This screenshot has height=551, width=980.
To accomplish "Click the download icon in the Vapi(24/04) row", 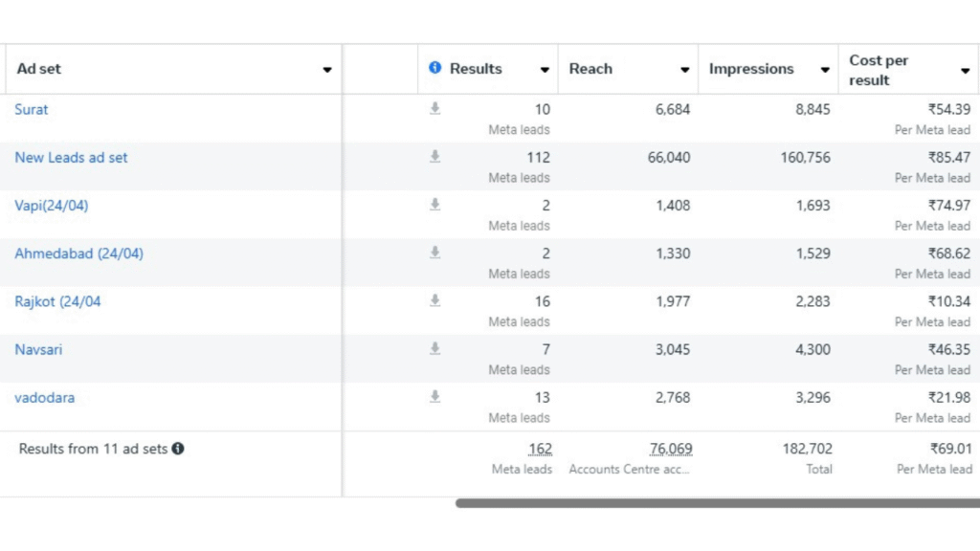I will pyautogui.click(x=434, y=205).
